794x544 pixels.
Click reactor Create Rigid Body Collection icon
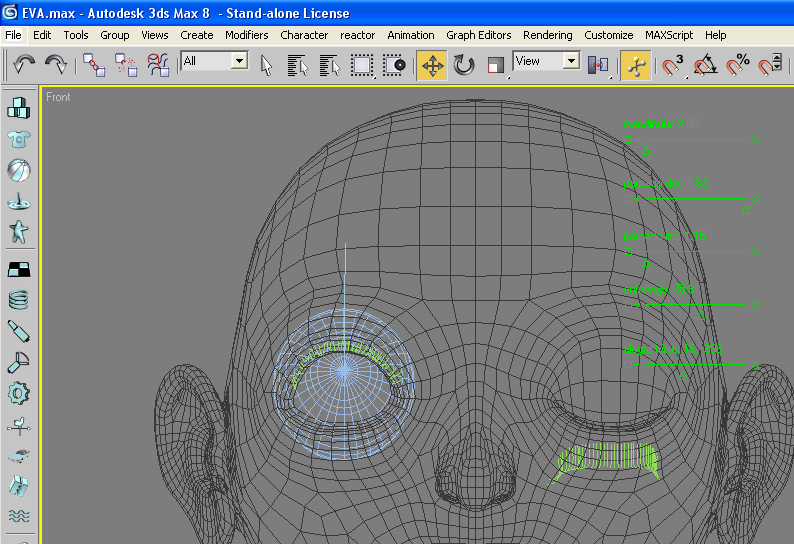tap(19, 107)
